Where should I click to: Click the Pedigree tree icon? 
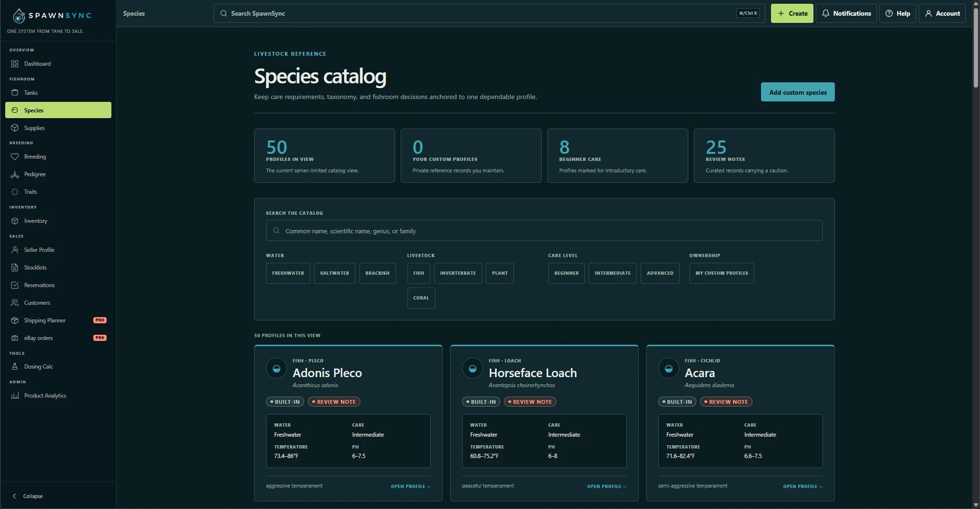click(x=15, y=174)
